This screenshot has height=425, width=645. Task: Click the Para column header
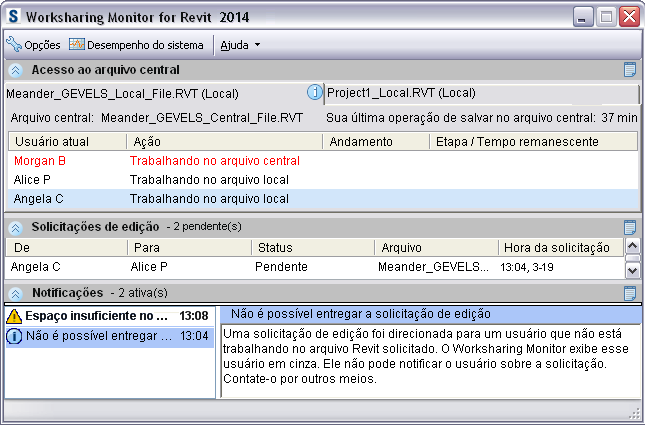(x=190, y=248)
